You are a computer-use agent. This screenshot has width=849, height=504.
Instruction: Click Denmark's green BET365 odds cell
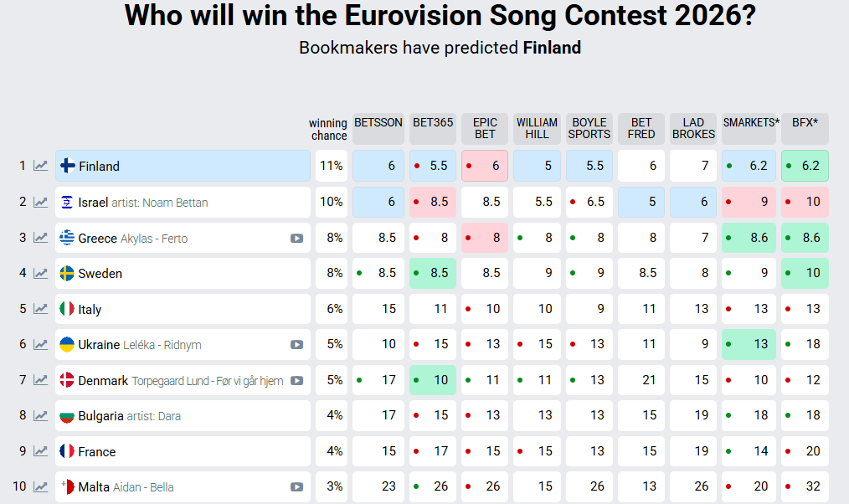pos(433,380)
